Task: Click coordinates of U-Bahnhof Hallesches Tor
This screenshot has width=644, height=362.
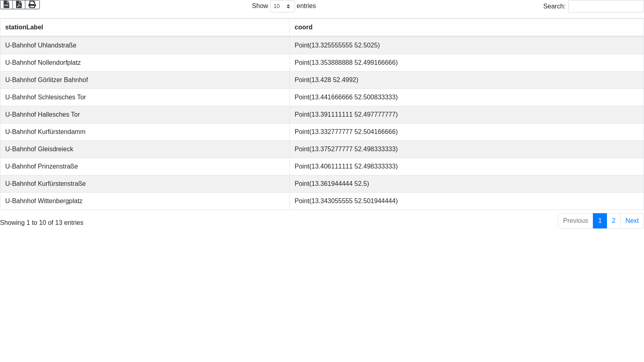Action: click(x=346, y=115)
